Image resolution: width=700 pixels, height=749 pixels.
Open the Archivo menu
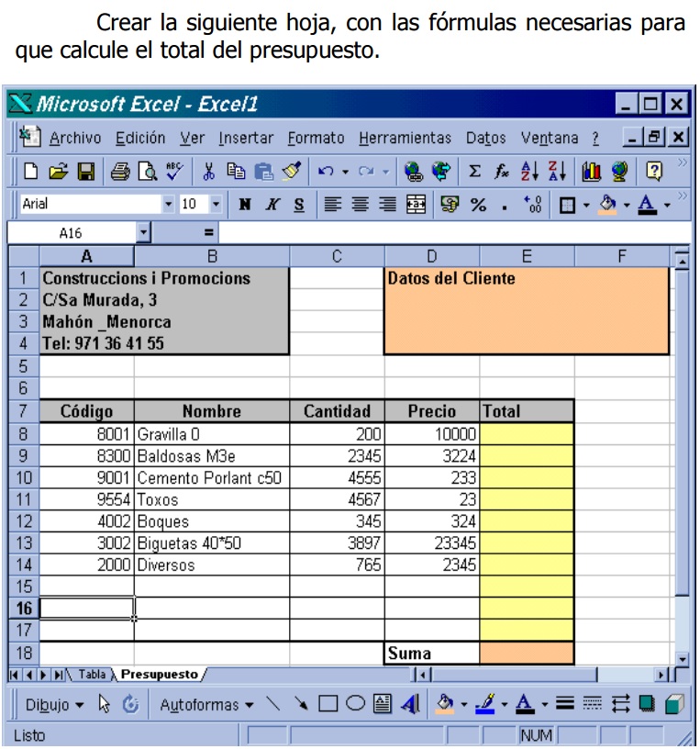(75, 138)
